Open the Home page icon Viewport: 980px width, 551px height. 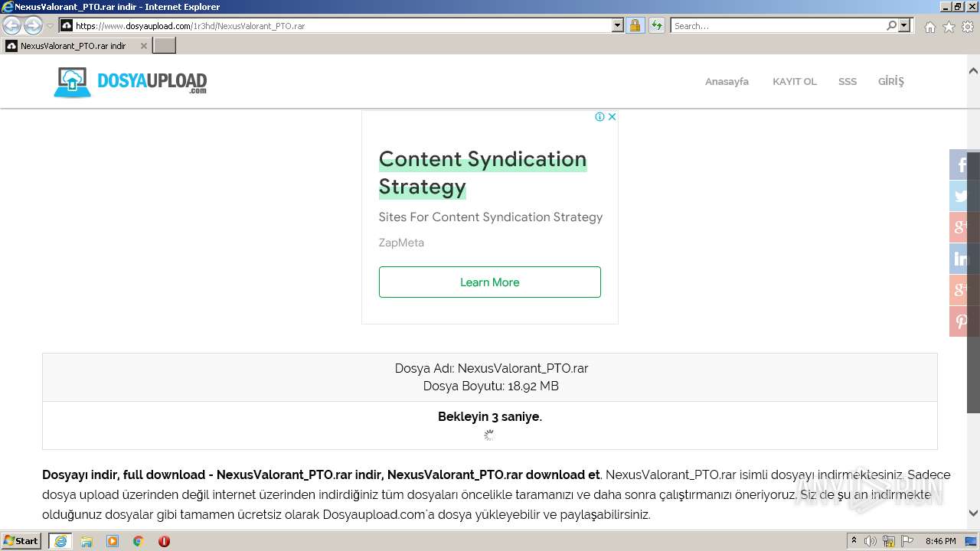pos(929,27)
